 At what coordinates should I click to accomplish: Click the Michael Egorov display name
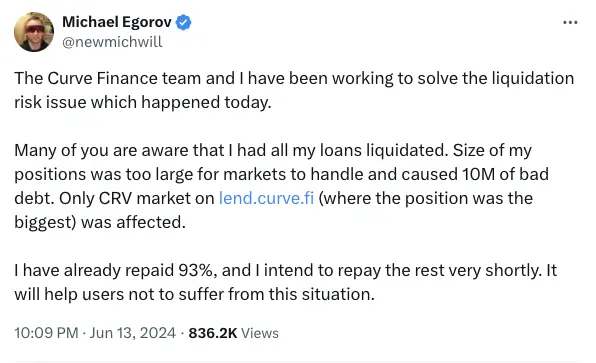[x=117, y=22]
